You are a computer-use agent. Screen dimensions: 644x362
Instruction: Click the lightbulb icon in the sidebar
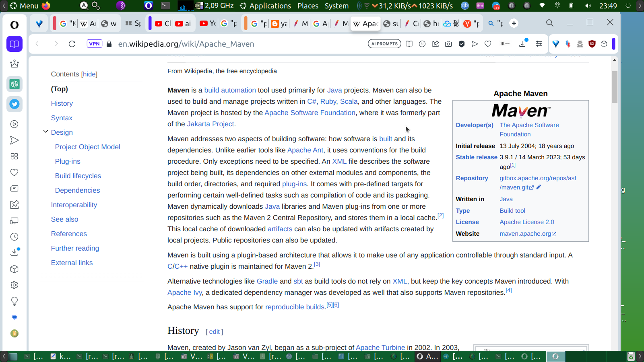(x=14, y=301)
